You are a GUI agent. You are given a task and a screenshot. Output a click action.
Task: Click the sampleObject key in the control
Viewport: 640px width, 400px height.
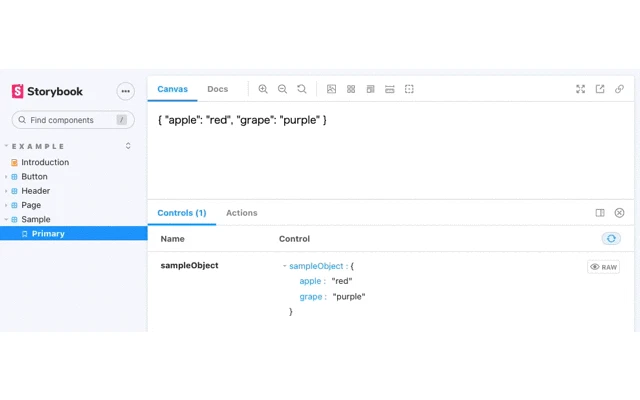point(316,266)
